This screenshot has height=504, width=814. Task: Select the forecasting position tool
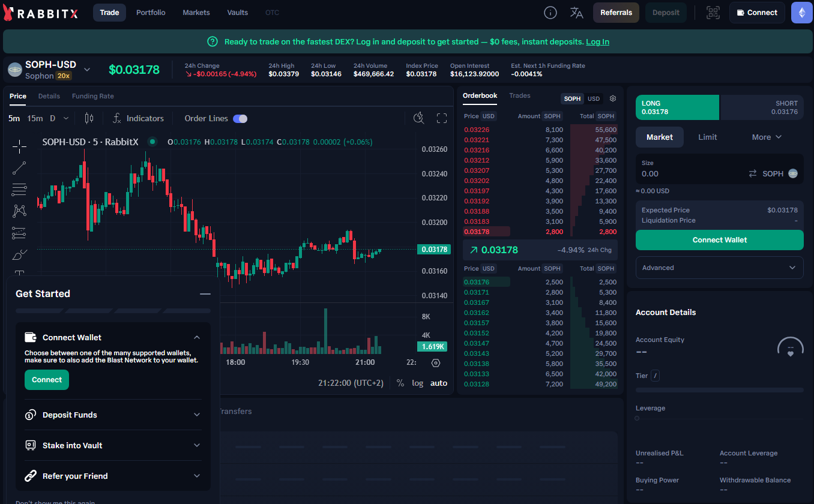(19, 233)
